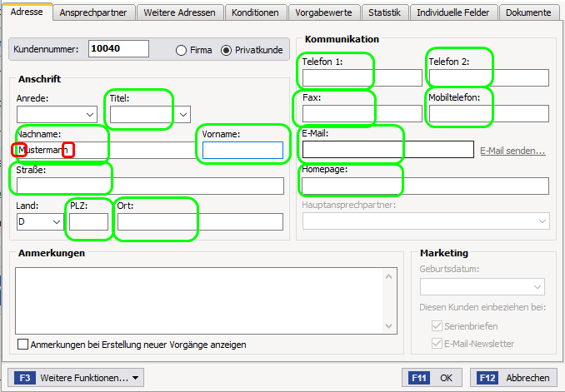Image resolution: width=565 pixels, height=392 pixels.
Task: Cancel with the F12 Abbrechen button
Action: click(515, 378)
